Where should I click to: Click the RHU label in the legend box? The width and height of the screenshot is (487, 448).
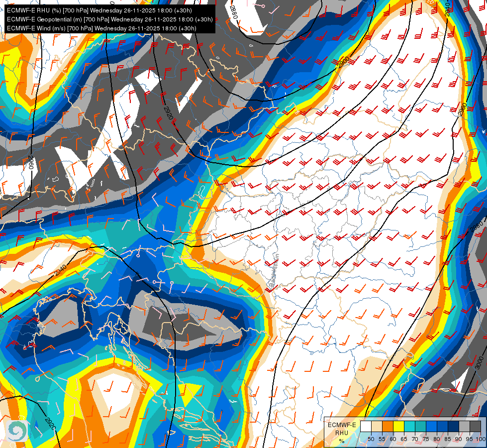tap(342, 433)
